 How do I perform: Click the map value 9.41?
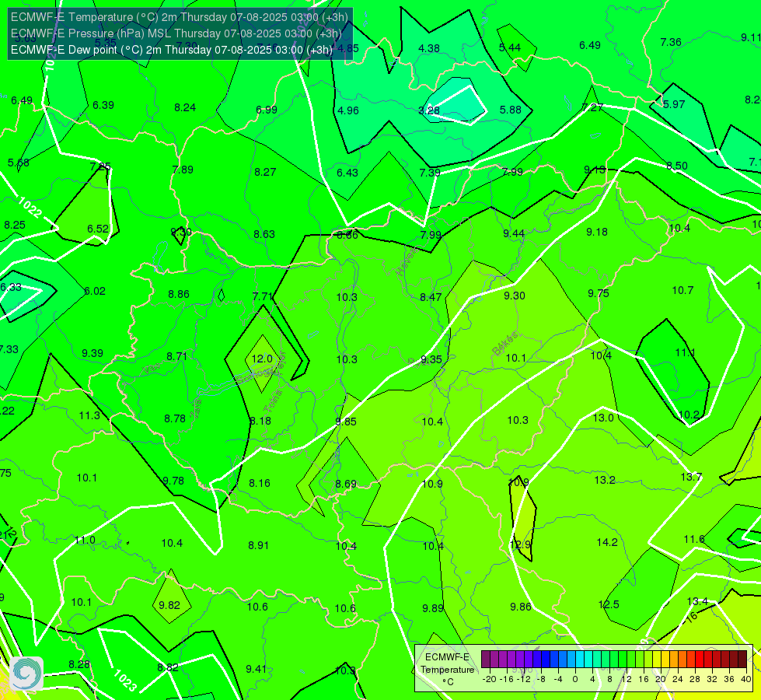256,670
